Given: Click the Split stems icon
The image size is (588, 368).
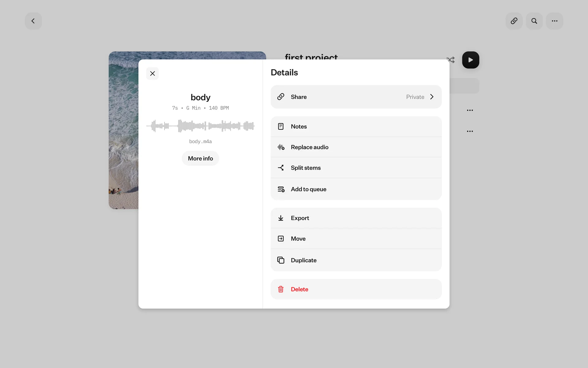Looking at the screenshot, I should 281,168.
